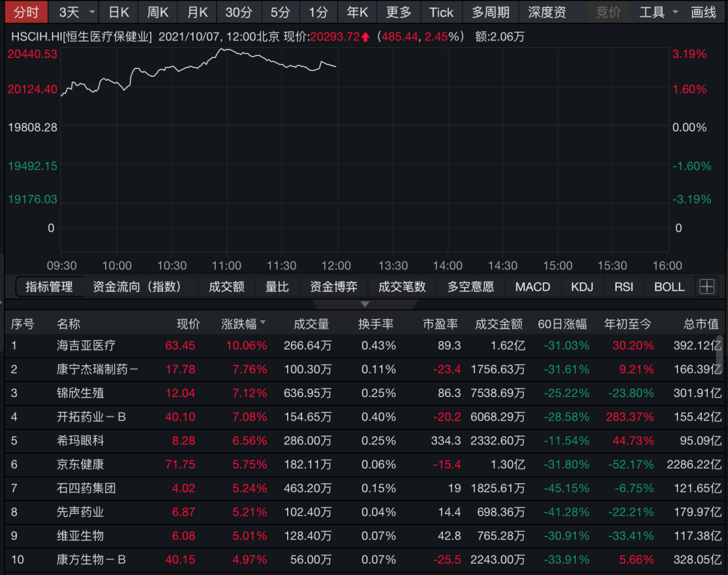Sort by 涨跌幅 column header
The image size is (728, 575).
click(243, 324)
